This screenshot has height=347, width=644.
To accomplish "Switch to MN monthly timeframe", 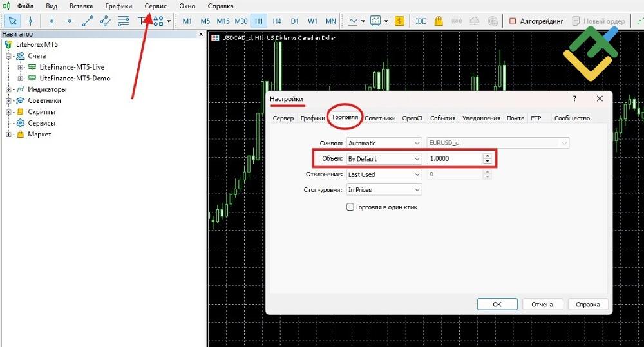I will pos(330,21).
